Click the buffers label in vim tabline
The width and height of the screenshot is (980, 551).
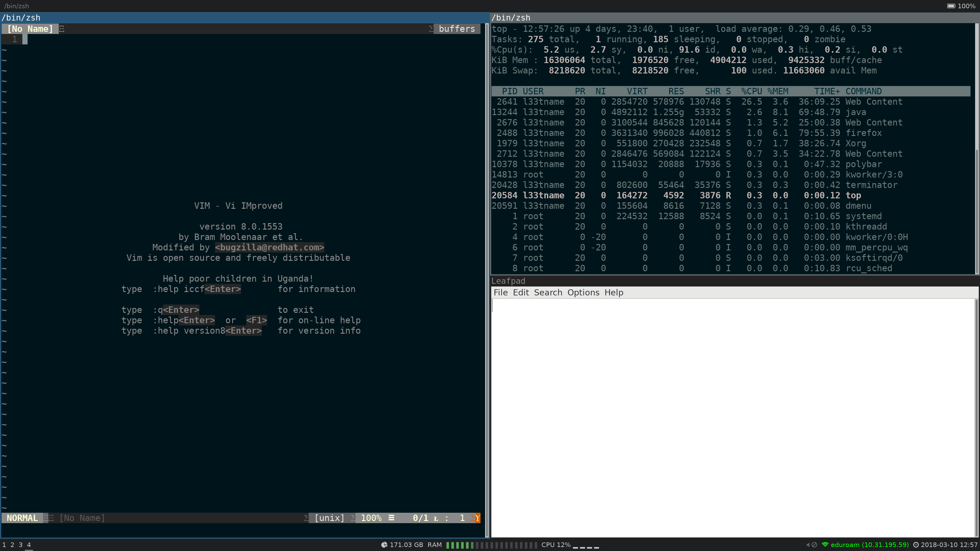[x=457, y=29]
